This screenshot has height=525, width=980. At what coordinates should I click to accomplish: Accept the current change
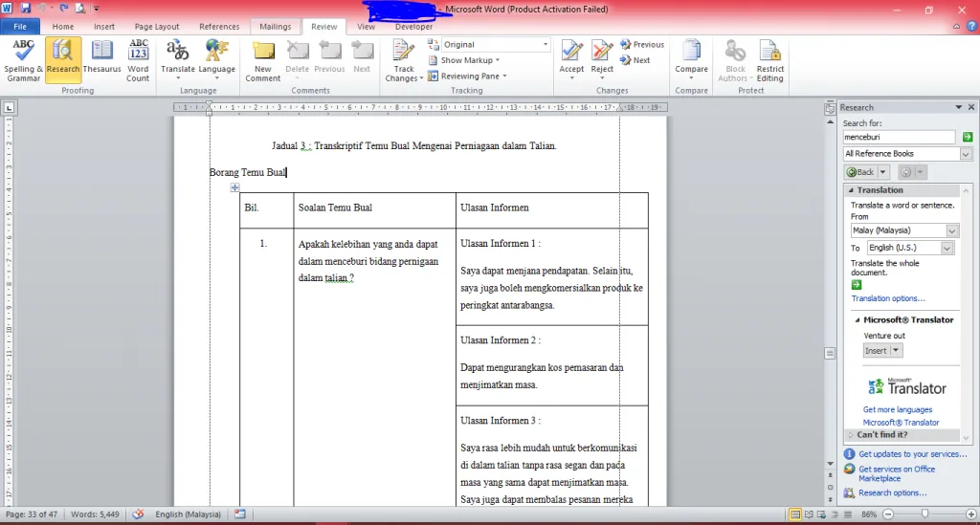(571, 60)
